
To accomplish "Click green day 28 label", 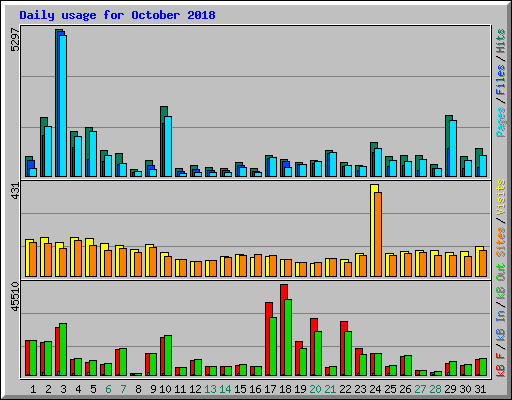I will pyautogui.click(x=435, y=389).
